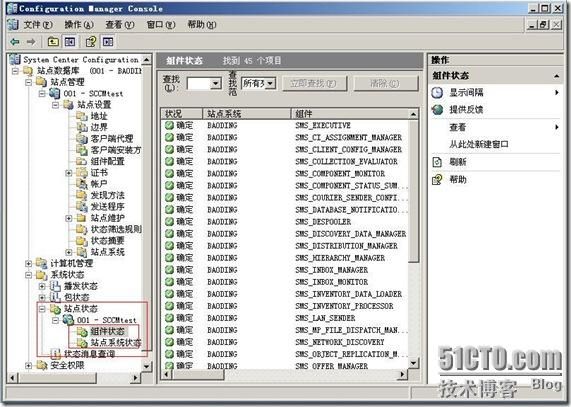The height and width of the screenshot is (407, 571).
Task: Sort by the 组件 column header
Action: 350,114
